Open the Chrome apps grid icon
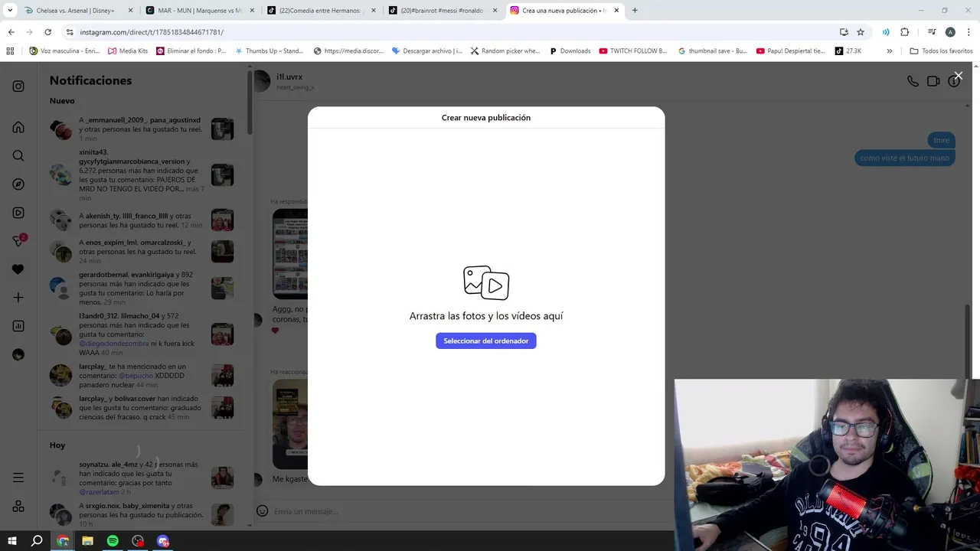Viewport: 980px width, 551px height. 10,51
